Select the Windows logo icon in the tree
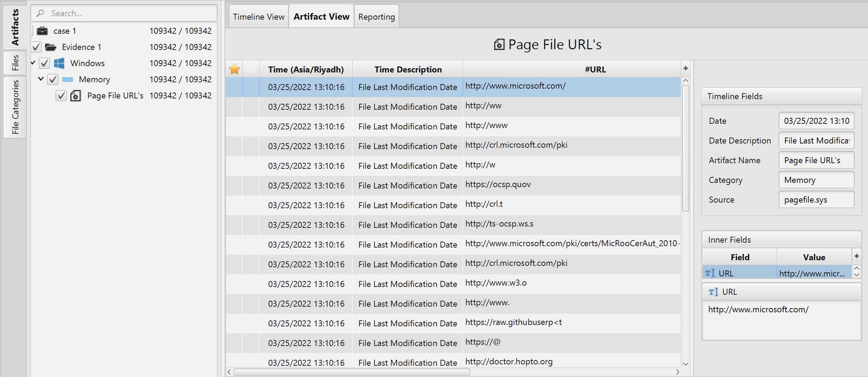 (59, 63)
